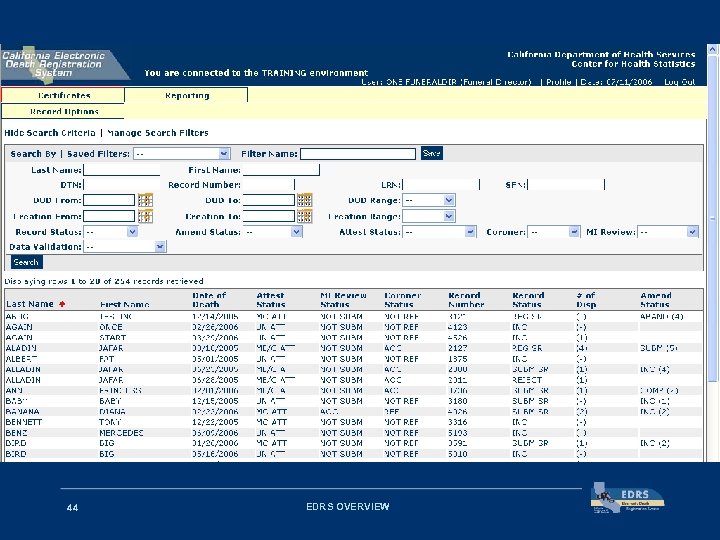Sort by Attest Status column header
This screenshot has height=540, width=720.
(270, 300)
